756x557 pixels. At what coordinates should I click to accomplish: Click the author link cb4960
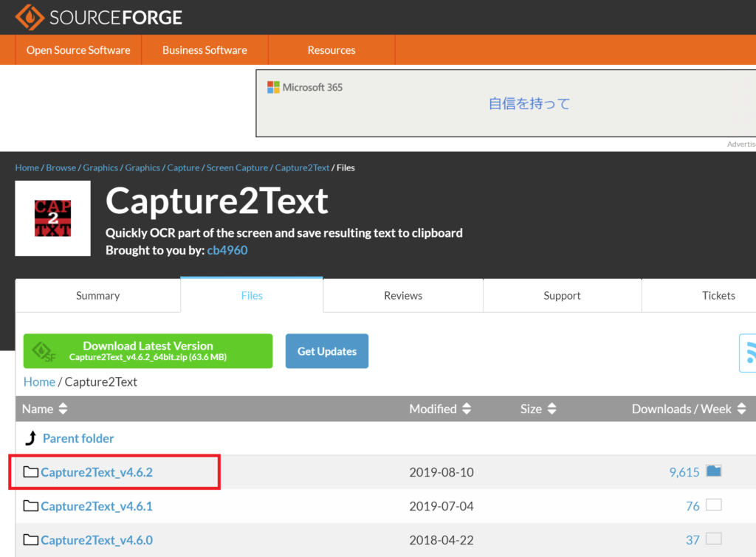tap(227, 250)
